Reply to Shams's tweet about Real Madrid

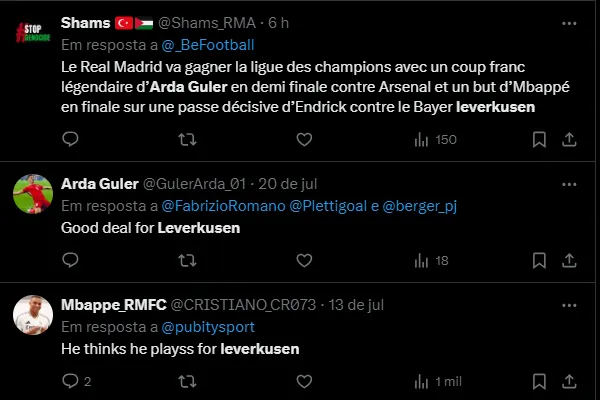(69, 139)
